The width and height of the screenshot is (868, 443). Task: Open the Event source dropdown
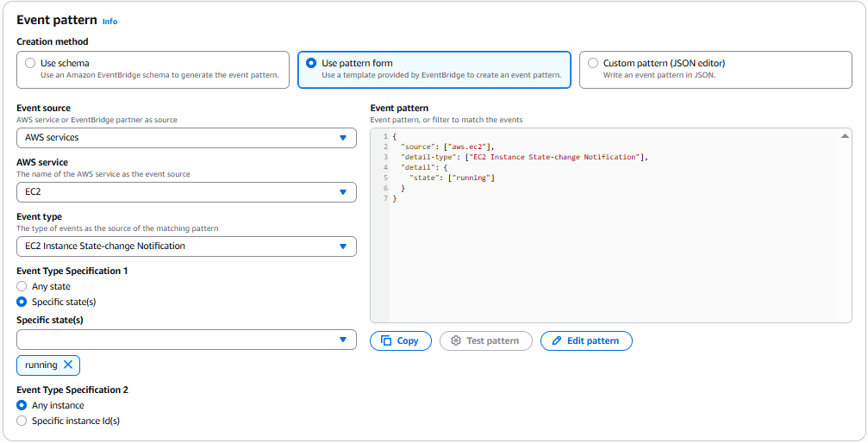pos(186,137)
